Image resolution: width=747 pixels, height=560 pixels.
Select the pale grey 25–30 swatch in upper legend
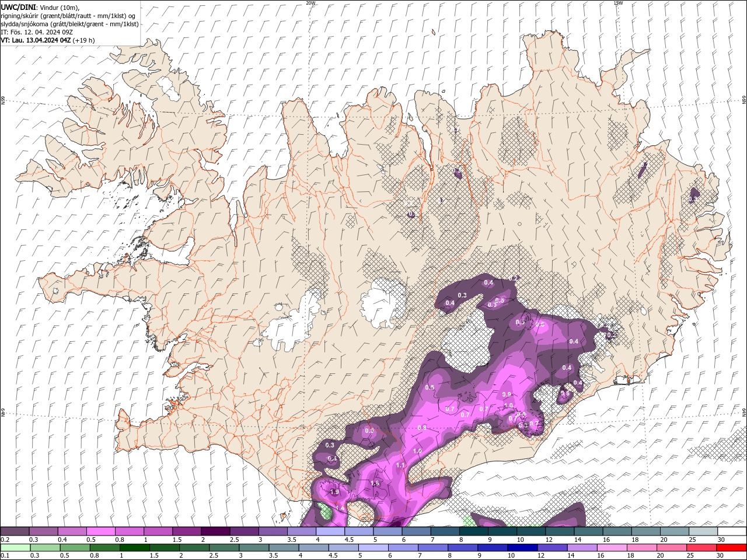(x=703, y=531)
